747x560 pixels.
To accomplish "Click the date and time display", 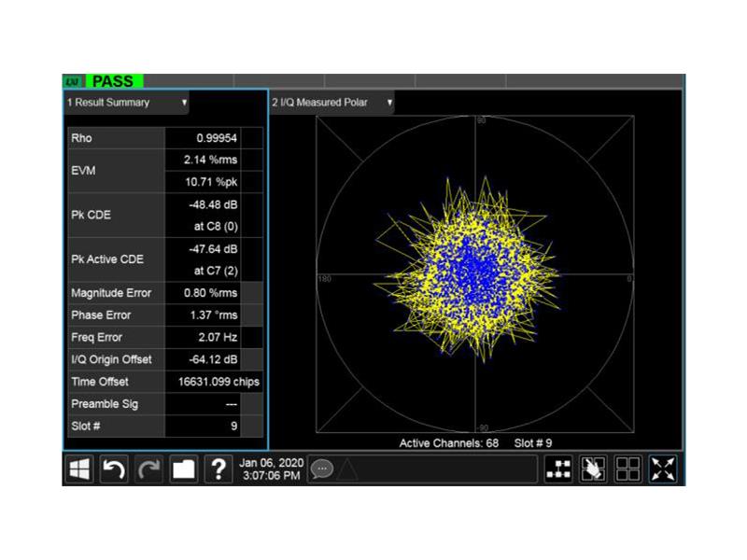I will coord(271,469).
